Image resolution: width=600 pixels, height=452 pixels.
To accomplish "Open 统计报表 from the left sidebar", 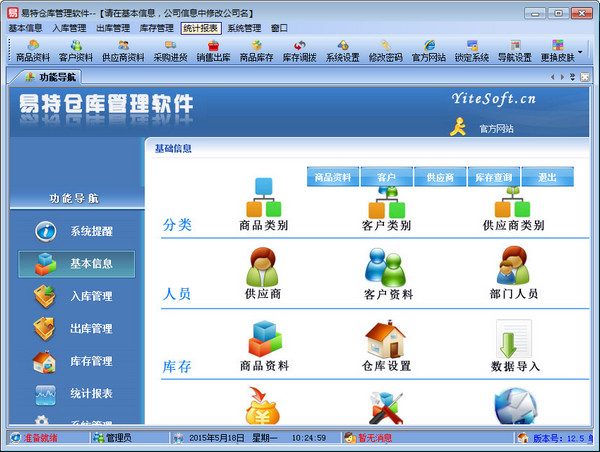I will [x=78, y=393].
